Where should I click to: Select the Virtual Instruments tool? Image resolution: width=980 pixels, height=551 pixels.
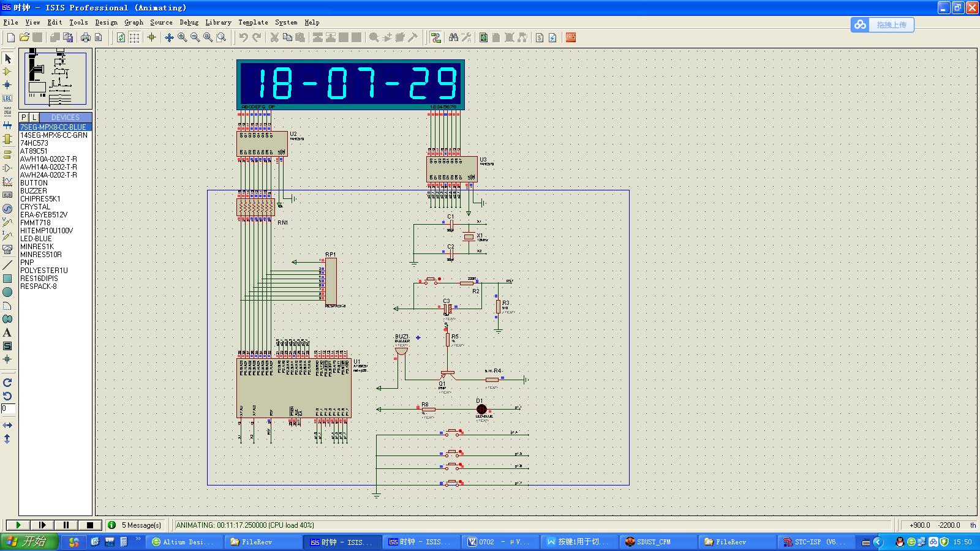tap(7, 249)
